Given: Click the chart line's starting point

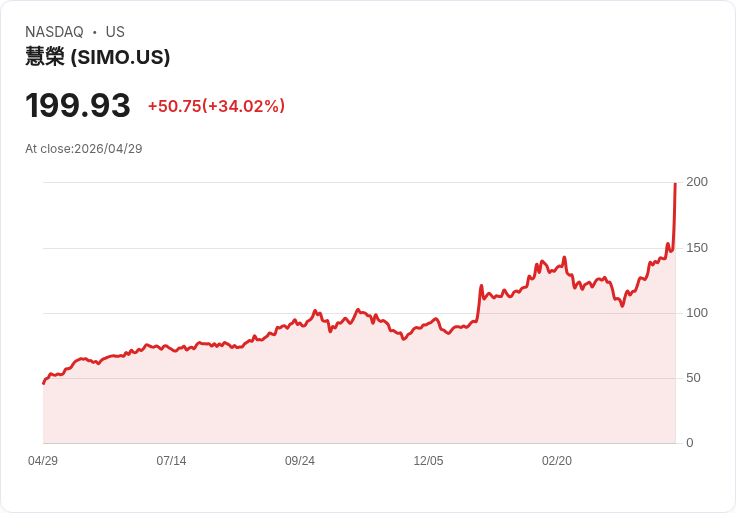Looking at the screenshot, I should 44,383.
